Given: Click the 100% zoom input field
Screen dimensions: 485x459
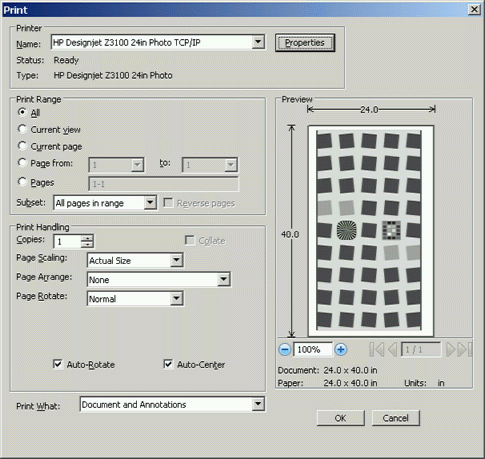Looking at the screenshot, I should point(312,350).
